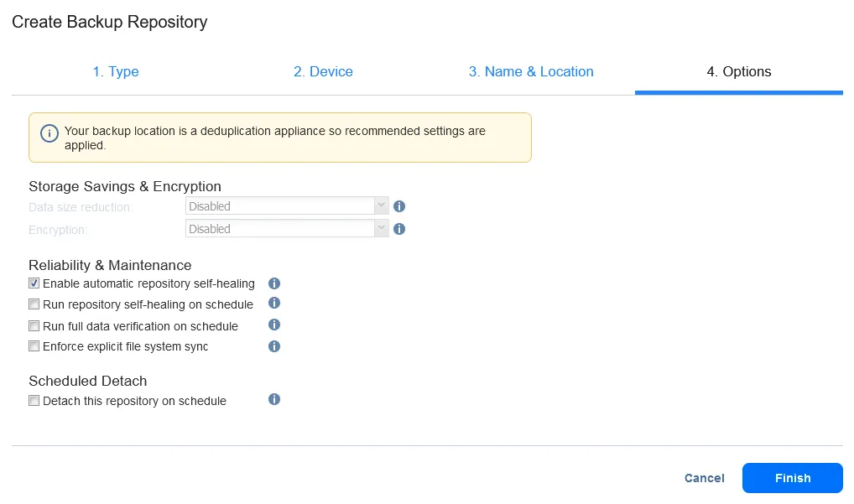The width and height of the screenshot is (854, 504).
Task: Click info icon for self-healing on schedule
Action: tap(273, 304)
